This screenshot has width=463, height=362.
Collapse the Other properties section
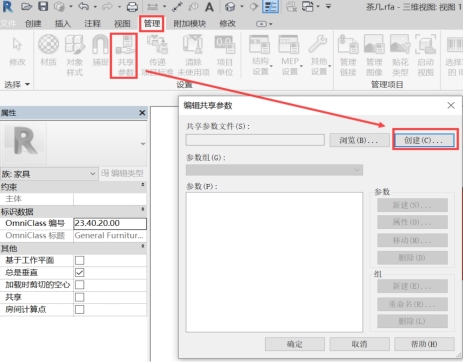click(143, 246)
